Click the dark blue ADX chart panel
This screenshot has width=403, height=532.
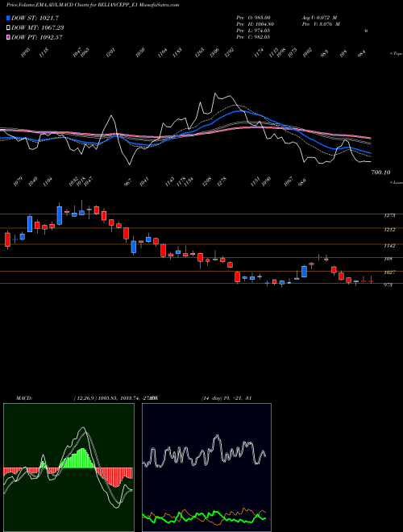[x=206, y=468]
